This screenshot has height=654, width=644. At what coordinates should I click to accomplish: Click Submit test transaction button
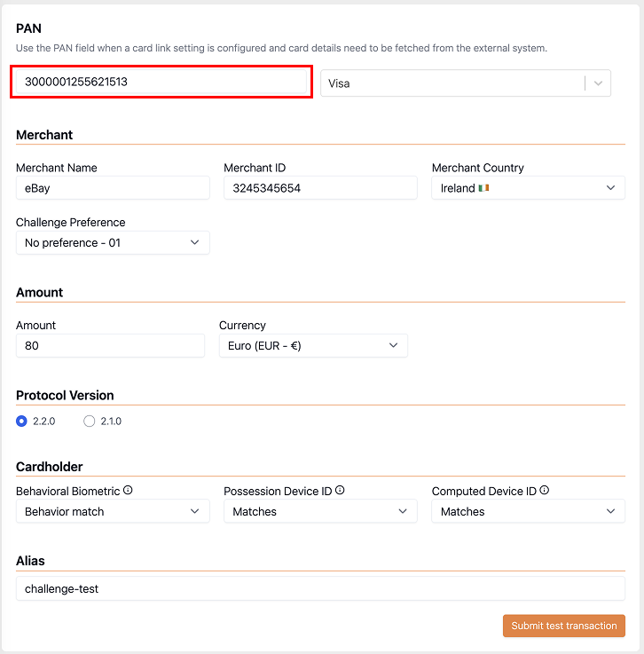(x=564, y=626)
